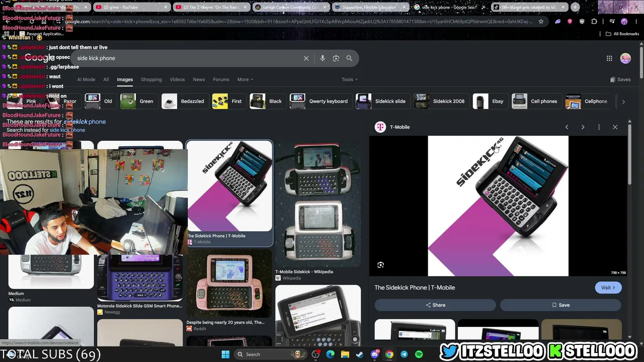Open Chrome media controls icon

[x=612, y=22]
